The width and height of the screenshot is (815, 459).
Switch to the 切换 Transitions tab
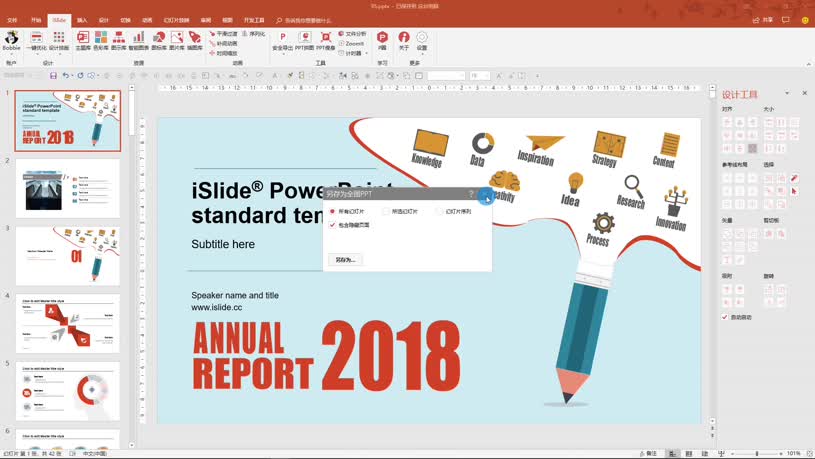(x=125, y=20)
